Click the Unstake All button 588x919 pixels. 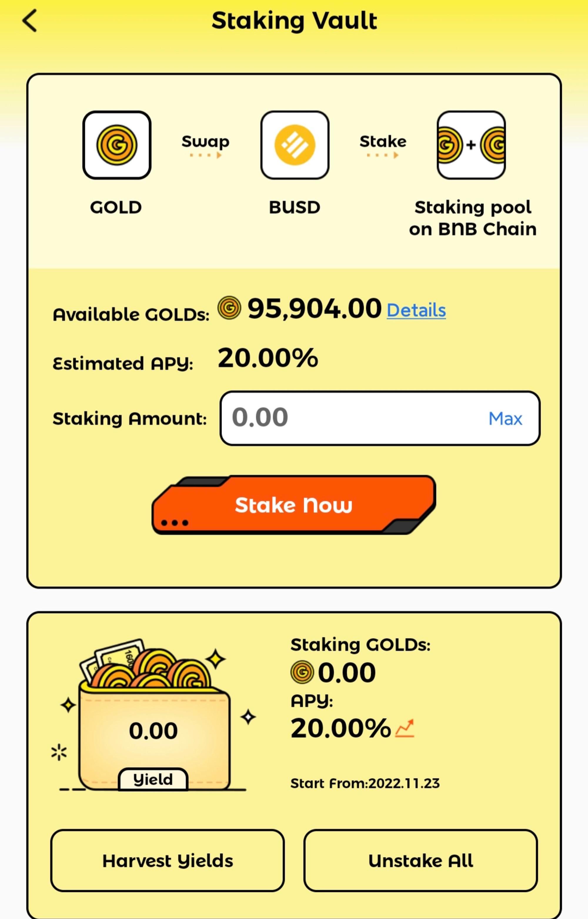point(421,860)
